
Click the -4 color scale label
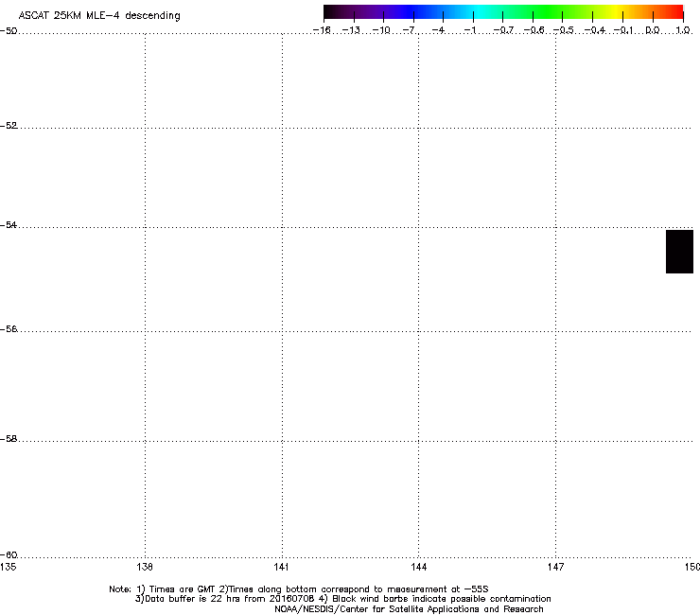point(438,30)
